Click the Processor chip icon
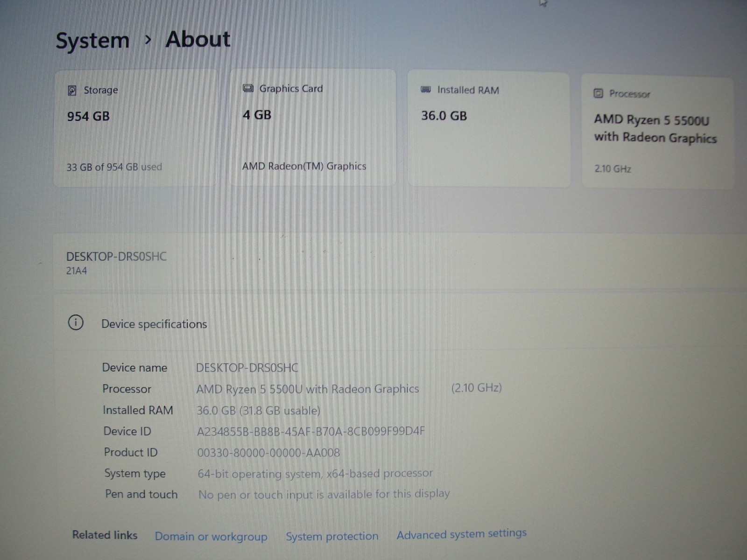747x560 pixels. [x=598, y=93]
